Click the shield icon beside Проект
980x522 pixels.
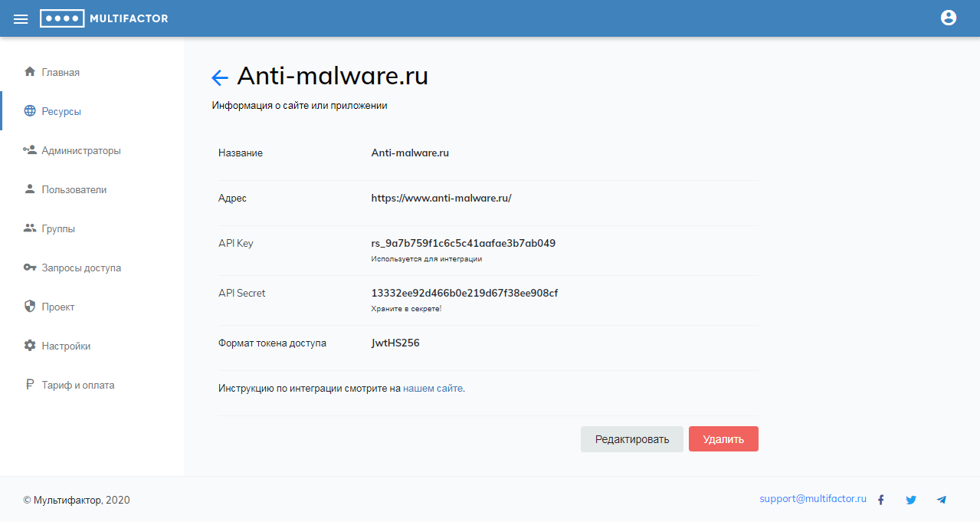[30, 307]
